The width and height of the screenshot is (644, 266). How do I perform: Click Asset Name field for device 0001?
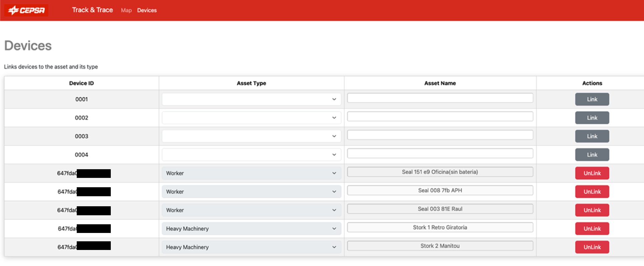tap(440, 98)
